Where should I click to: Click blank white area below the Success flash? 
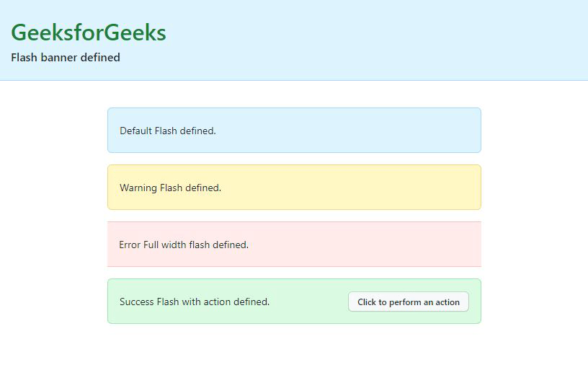click(x=294, y=345)
